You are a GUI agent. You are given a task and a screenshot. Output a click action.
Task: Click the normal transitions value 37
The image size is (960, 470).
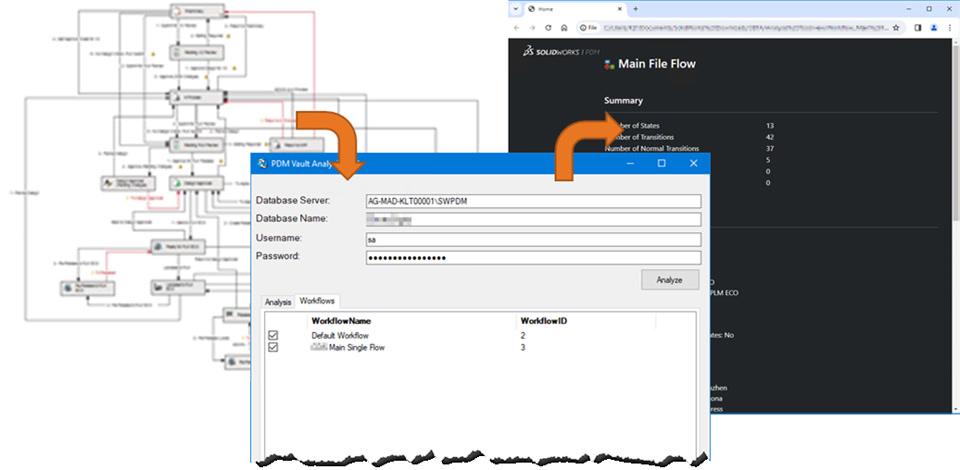[x=770, y=148]
